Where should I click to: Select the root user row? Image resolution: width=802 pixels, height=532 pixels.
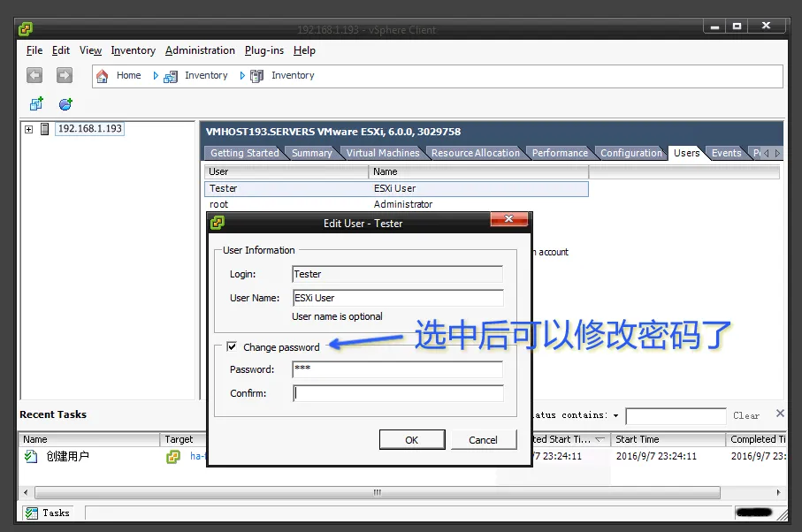click(396, 204)
